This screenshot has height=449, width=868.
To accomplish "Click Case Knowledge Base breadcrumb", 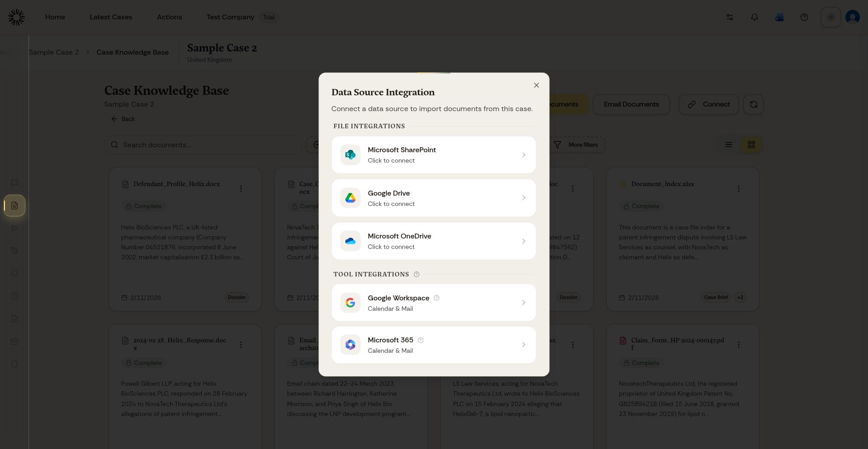I will pyautogui.click(x=132, y=52).
